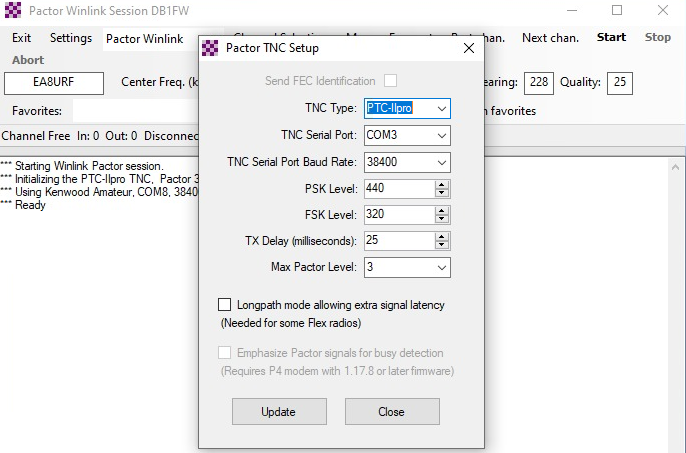Click the Start menu item
The height and width of the screenshot is (453, 686).
point(611,38)
